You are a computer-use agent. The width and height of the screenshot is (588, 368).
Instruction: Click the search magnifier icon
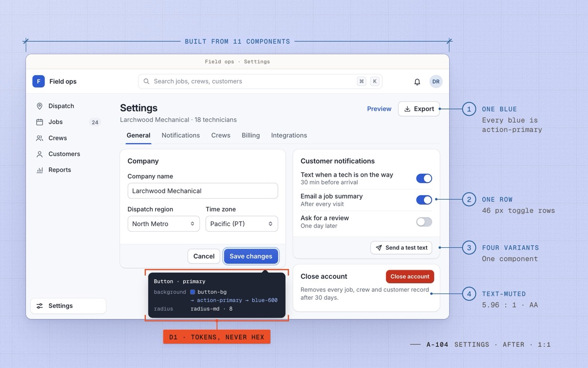pos(147,81)
